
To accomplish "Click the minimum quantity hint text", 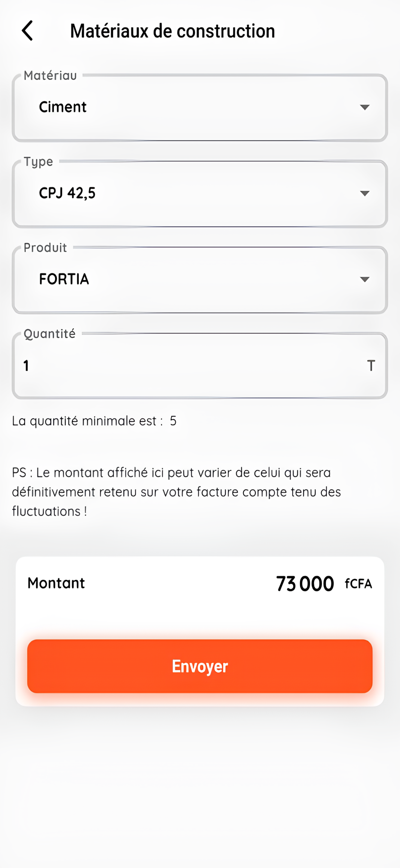I will (x=94, y=421).
